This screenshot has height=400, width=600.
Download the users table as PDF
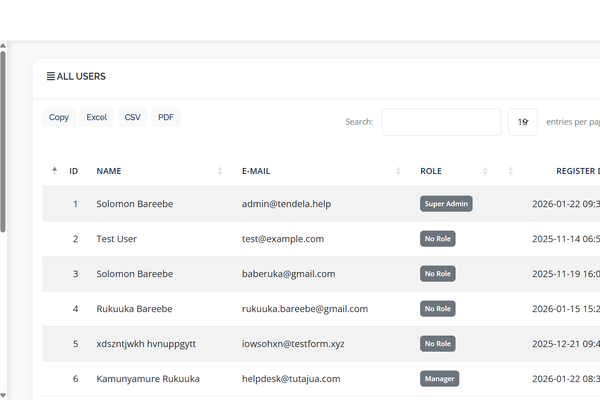click(x=166, y=118)
